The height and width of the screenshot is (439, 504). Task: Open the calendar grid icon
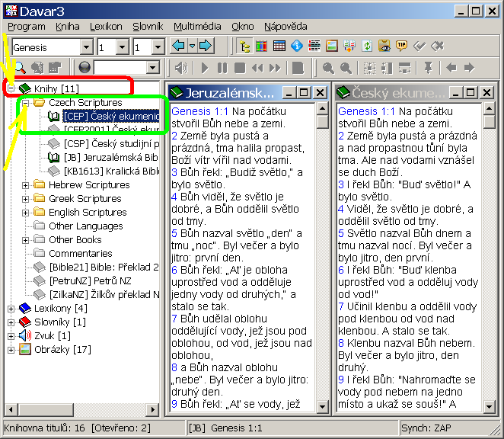coord(279,46)
